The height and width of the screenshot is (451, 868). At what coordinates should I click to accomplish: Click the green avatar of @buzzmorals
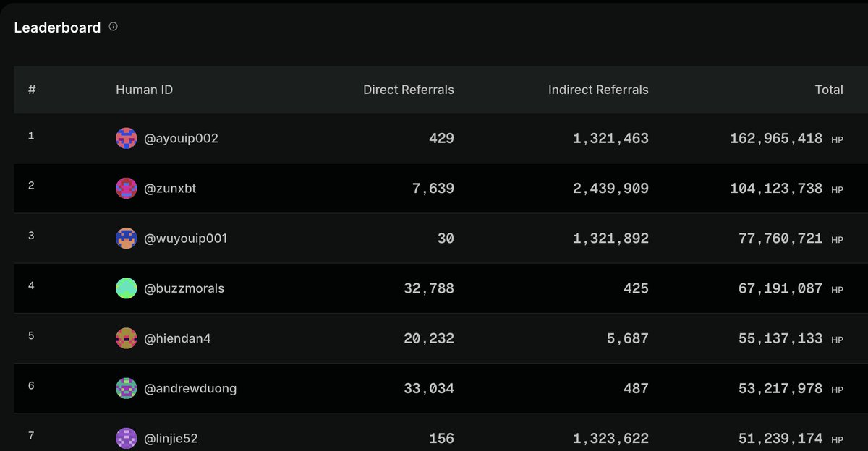click(126, 288)
